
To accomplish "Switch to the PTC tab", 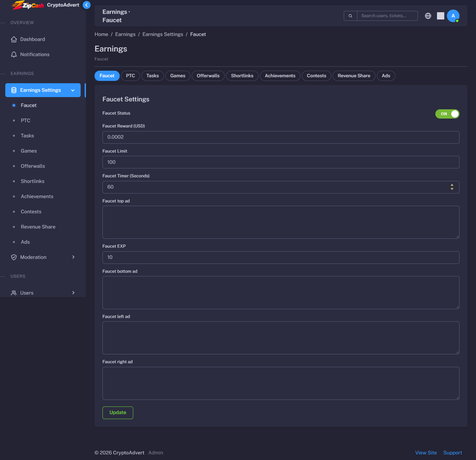I will click(131, 76).
